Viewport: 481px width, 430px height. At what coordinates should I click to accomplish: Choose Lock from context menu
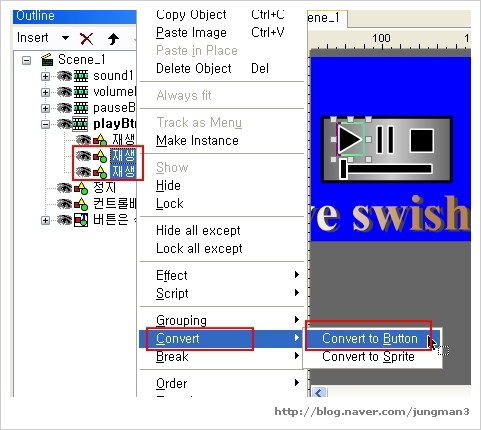pos(169,203)
